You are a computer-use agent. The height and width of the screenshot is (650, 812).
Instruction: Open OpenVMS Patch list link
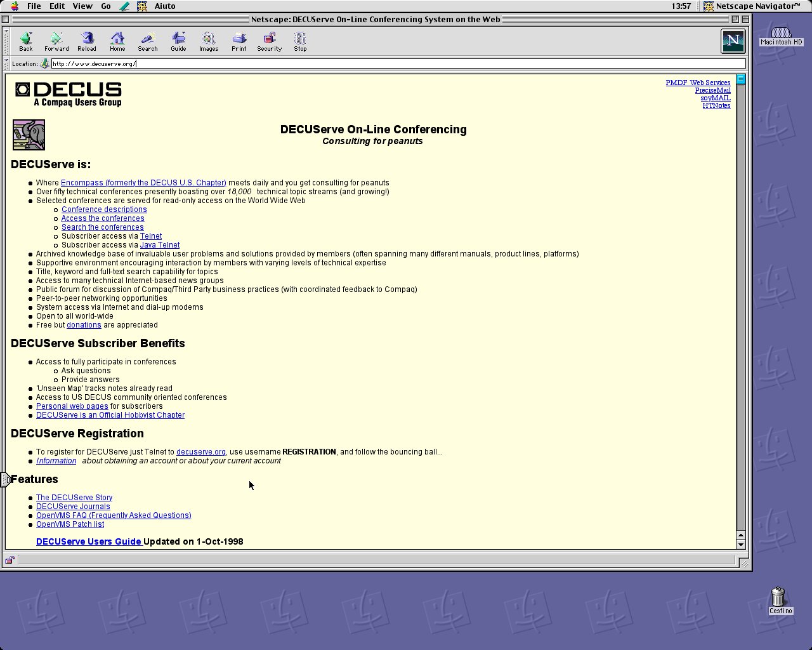pyautogui.click(x=70, y=524)
